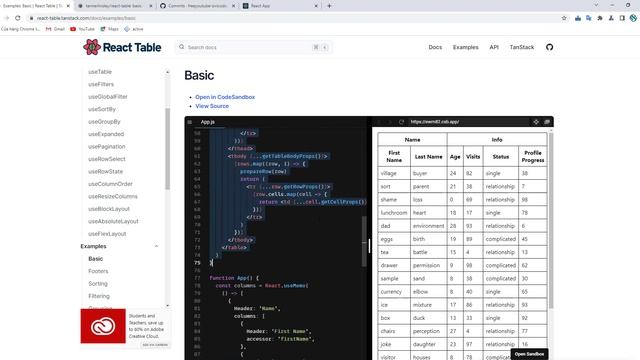Bookmark this page with the star icon

(564, 18)
